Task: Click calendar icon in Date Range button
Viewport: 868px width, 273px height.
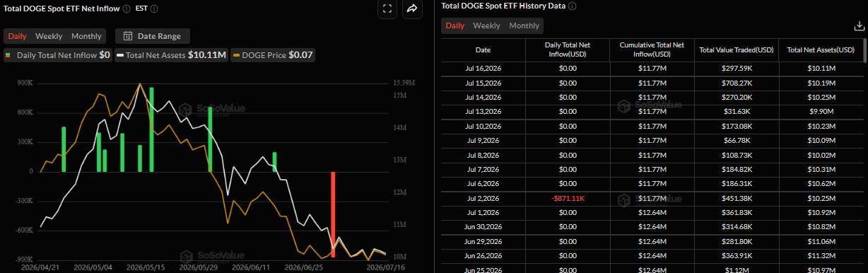Action: pos(129,36)
